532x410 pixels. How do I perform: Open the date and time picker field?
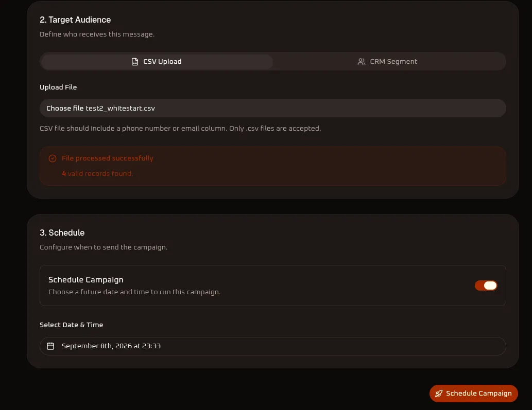point(273,346)
